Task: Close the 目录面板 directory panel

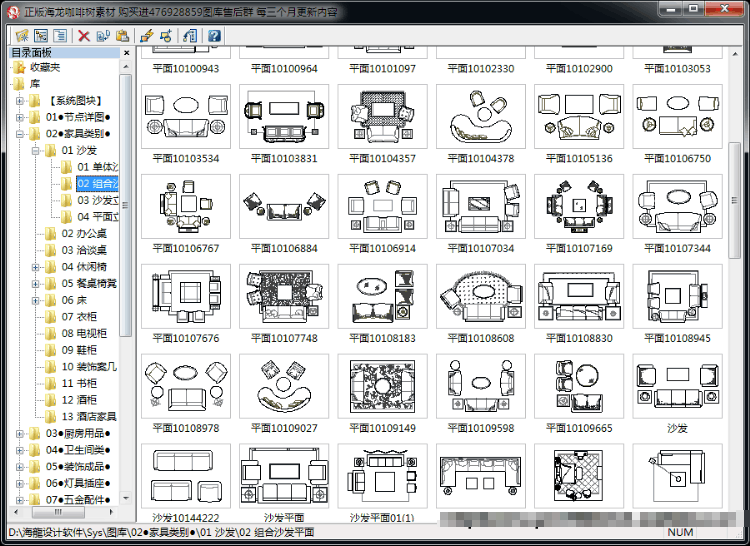Action: (126, 53)
